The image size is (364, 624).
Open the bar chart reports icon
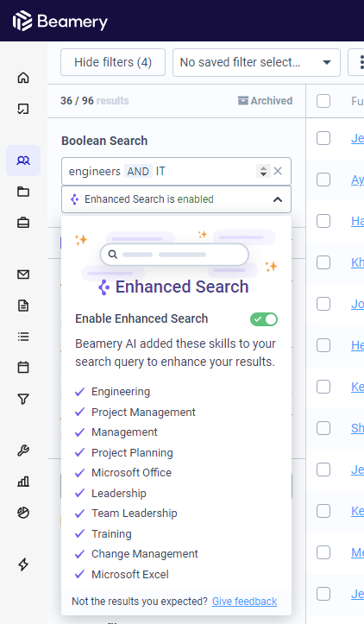coord(23,482)
